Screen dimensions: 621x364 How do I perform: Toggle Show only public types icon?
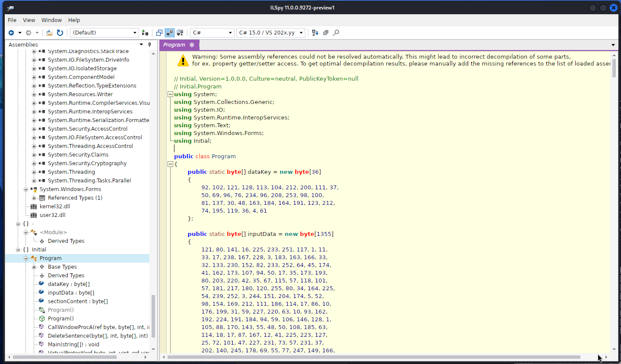pos(159,33)
